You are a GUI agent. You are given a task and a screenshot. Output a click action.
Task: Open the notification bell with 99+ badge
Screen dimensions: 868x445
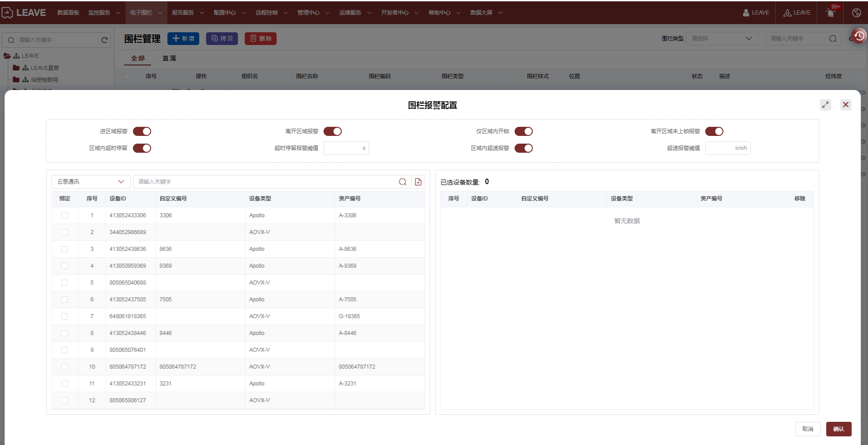(x=831, y=13)
